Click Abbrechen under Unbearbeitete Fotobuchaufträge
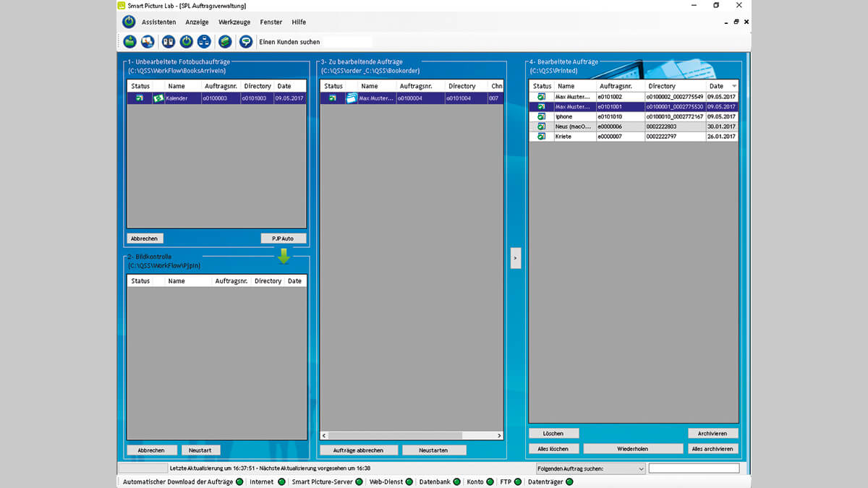The width and height of the screenshot is (868, 488). [x=145, y=238]
